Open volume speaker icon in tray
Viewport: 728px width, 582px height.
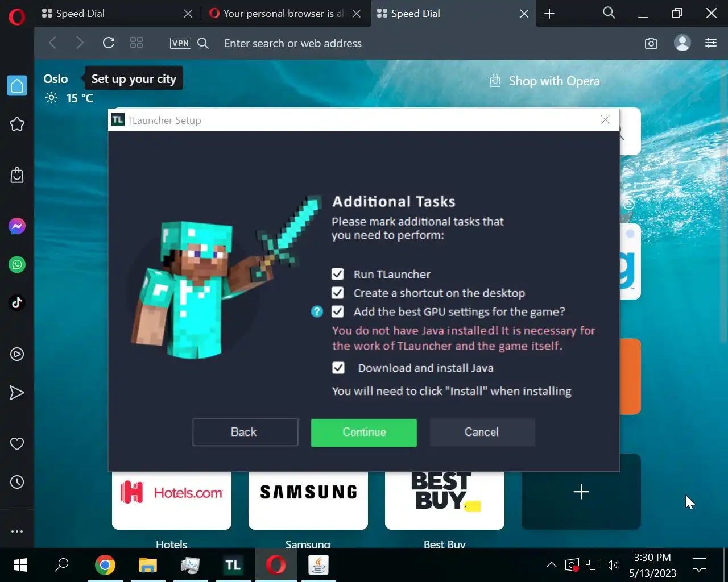[613, 565]
